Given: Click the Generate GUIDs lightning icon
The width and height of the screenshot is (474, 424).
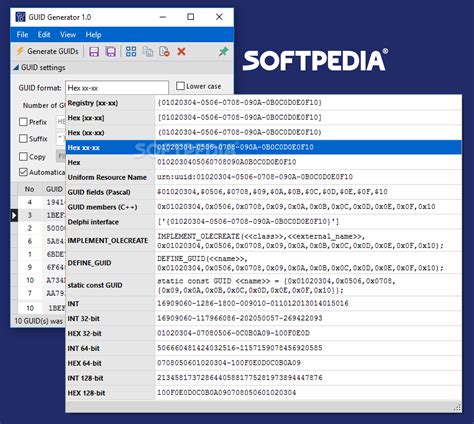Looking at the screenshot, I should [20, 51].
